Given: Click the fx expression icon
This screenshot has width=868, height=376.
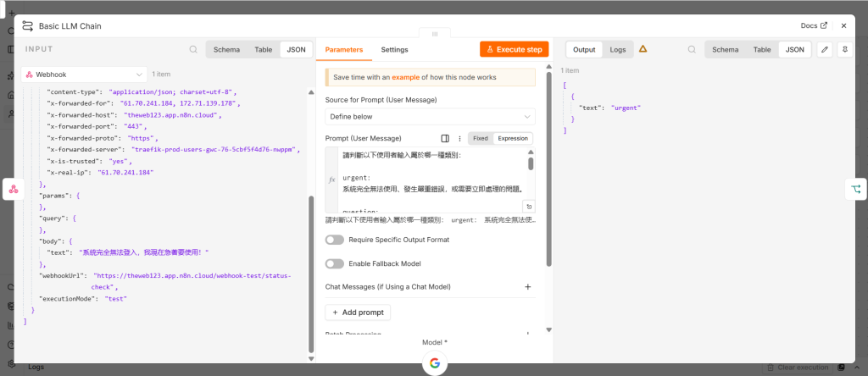Looking at the screenshot, I should (x=332, y=180).
